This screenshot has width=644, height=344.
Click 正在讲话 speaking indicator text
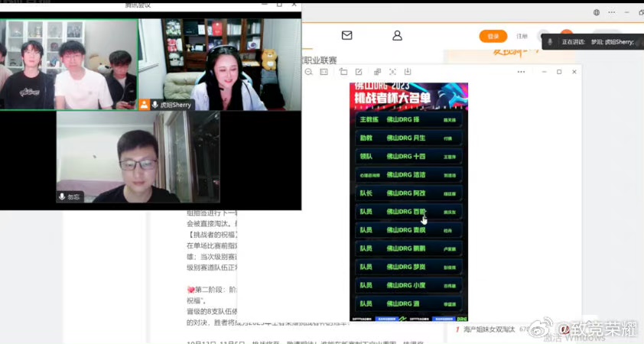click(574, 42)
